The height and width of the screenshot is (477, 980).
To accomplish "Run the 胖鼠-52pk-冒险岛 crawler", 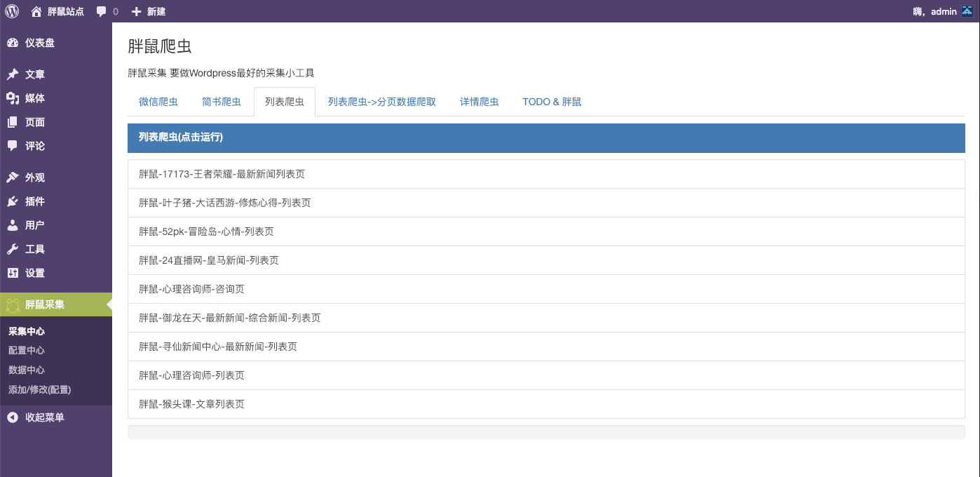I will [x=206, y=231].
